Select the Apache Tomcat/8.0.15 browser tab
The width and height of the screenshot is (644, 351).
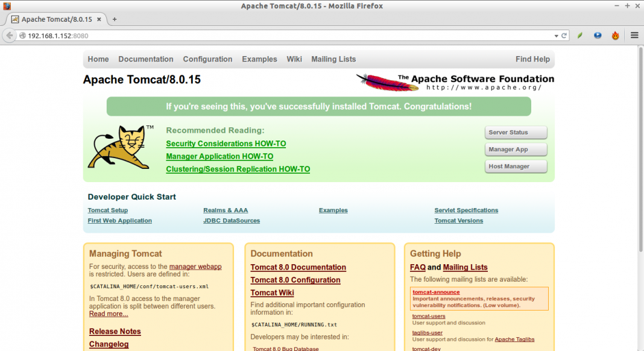point(57,19)
